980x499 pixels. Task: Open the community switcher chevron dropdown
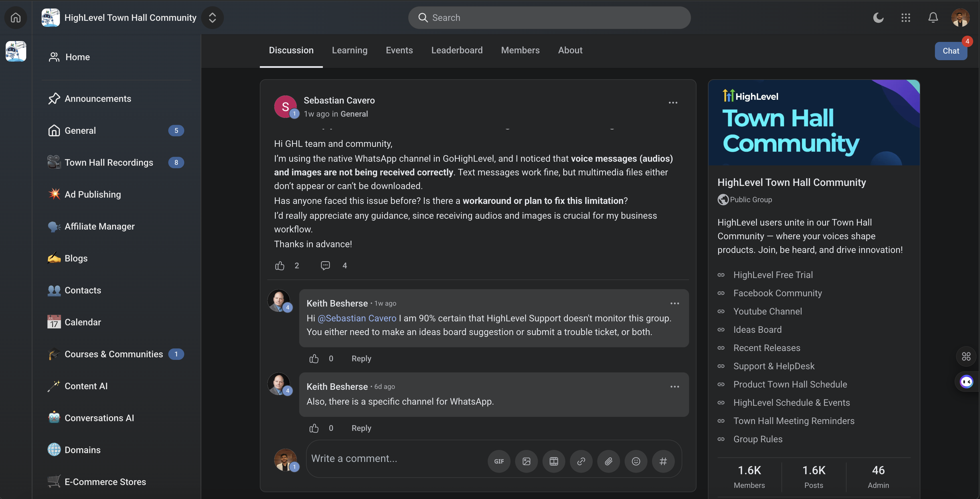(x=212, y=17)
